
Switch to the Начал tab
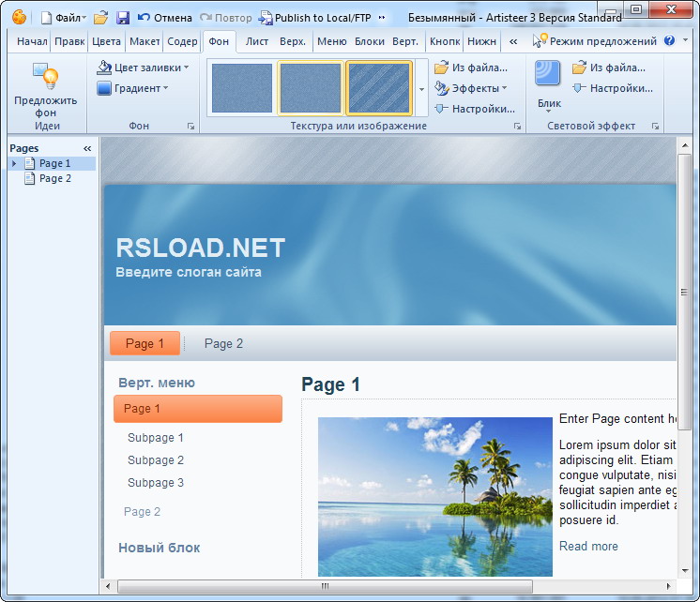tap(32, 41)
